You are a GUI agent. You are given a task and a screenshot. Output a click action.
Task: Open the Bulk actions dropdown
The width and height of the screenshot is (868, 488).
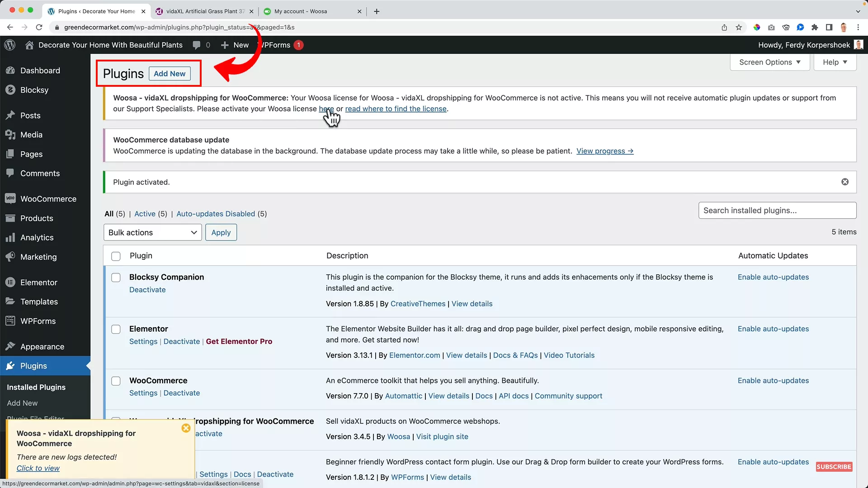(x=152, y=232)
